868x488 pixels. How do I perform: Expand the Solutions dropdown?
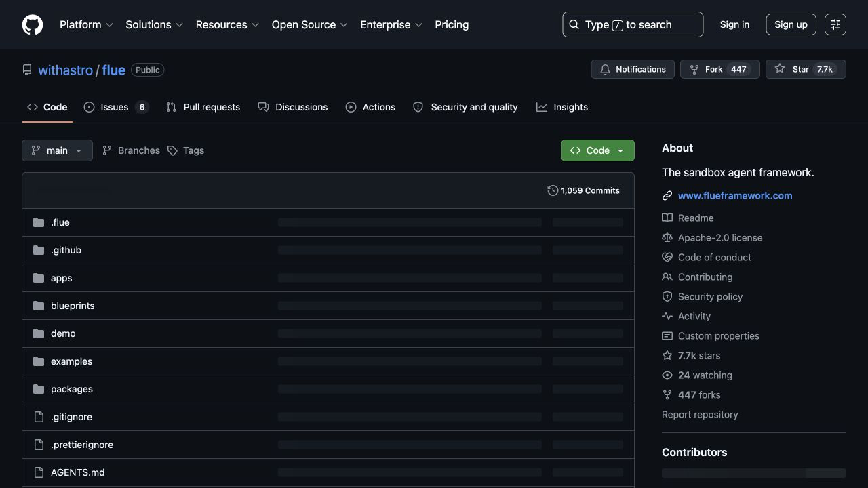click(x=154, y=24)
